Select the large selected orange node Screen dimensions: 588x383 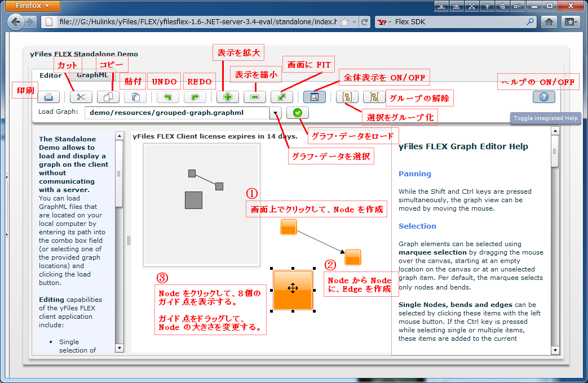point(293,290)
